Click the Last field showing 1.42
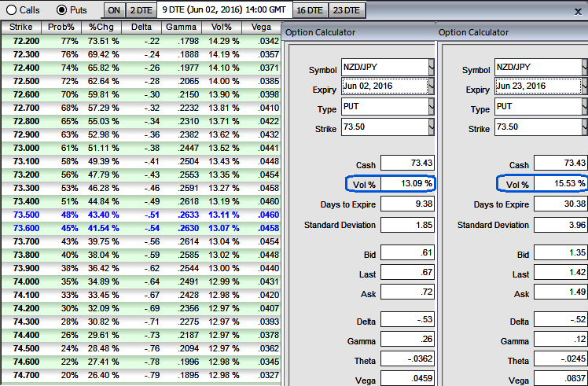The image size is (588, 386). (x=560, y=272)
